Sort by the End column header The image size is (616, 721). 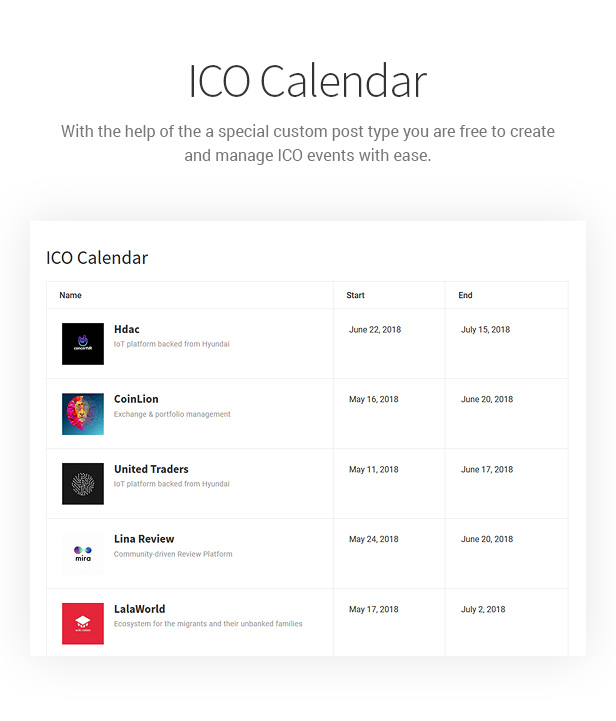466,296
